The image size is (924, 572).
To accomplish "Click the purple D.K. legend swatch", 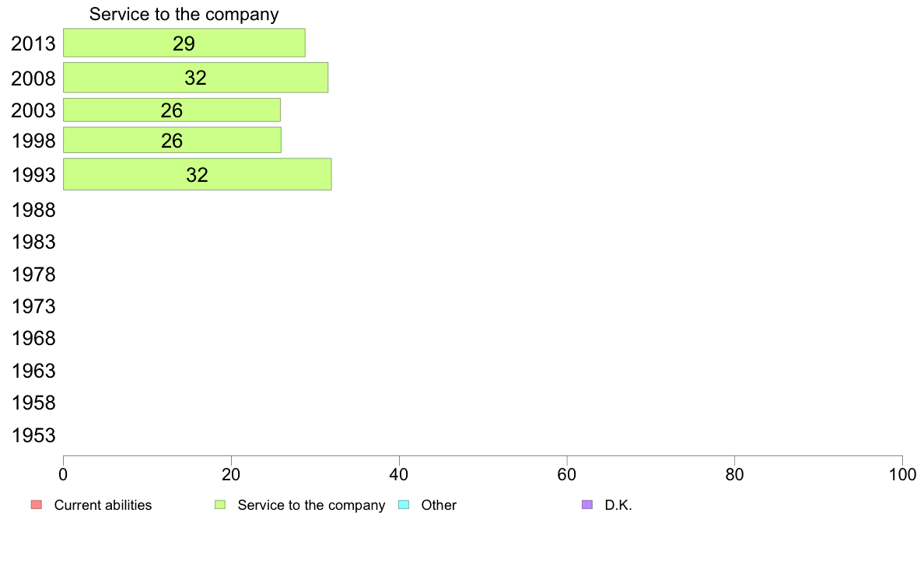I will [587, 505].
